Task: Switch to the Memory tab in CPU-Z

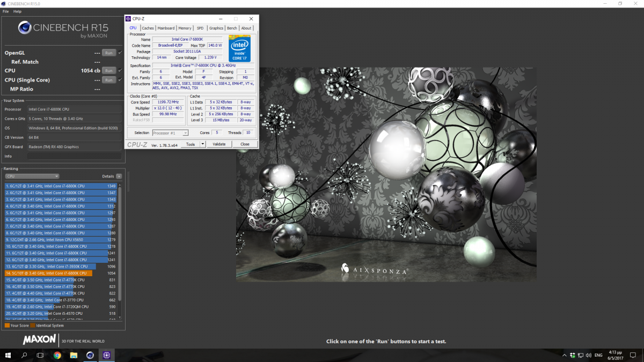Action: click(185, 28)
